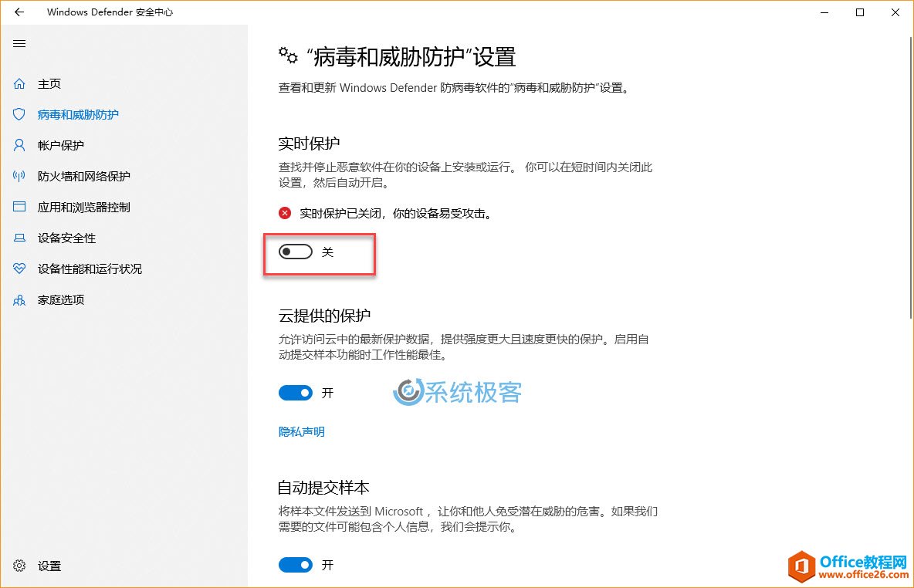The width and height of the screenshot is (914, 588).
Task: Click the person icon for 帐户保护
Action: pos(19,145)
